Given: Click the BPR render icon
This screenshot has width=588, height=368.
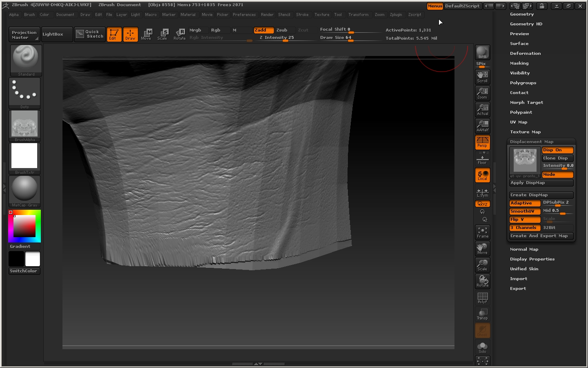Looking at the screenshot, I should tap(482, 52).
